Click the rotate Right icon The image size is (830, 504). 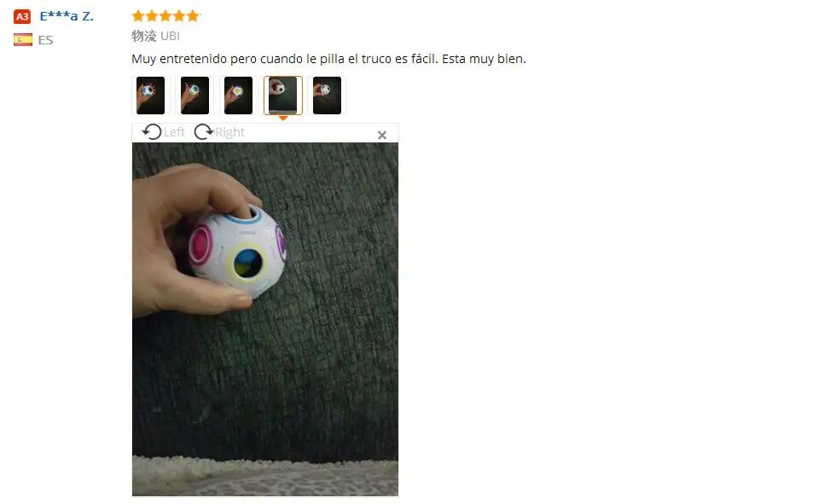click(203, 132)
